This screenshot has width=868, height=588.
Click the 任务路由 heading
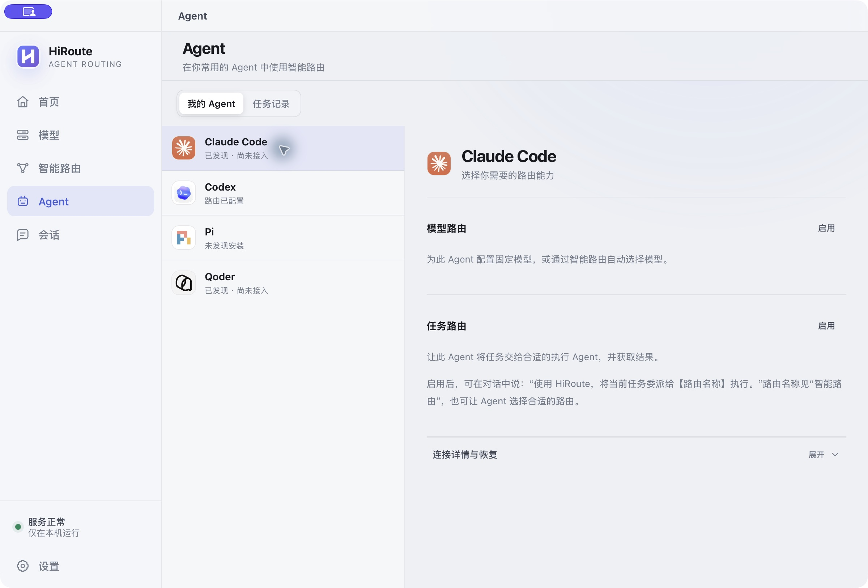(x=447, y=326)
